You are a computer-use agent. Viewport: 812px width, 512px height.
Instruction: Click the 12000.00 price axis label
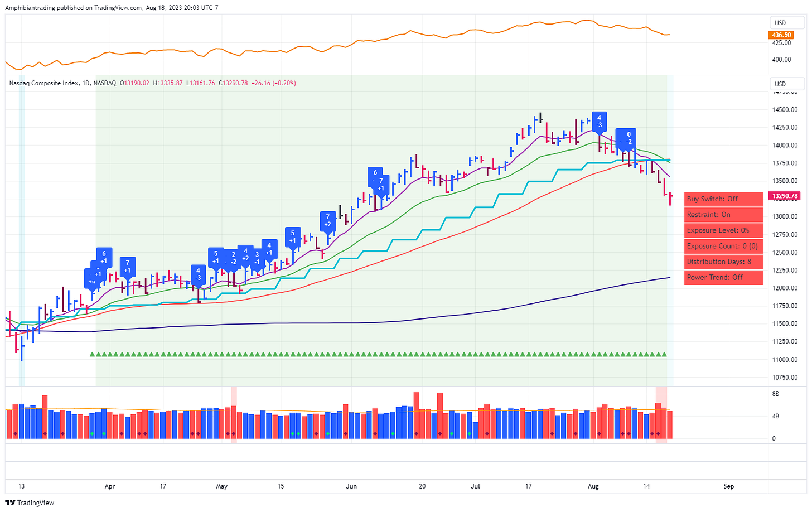pos(785,288)
